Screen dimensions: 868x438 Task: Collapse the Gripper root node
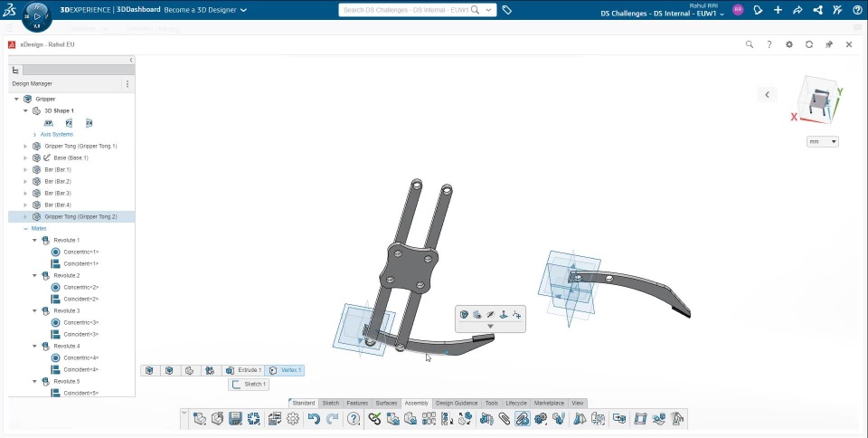coord(16,100)
